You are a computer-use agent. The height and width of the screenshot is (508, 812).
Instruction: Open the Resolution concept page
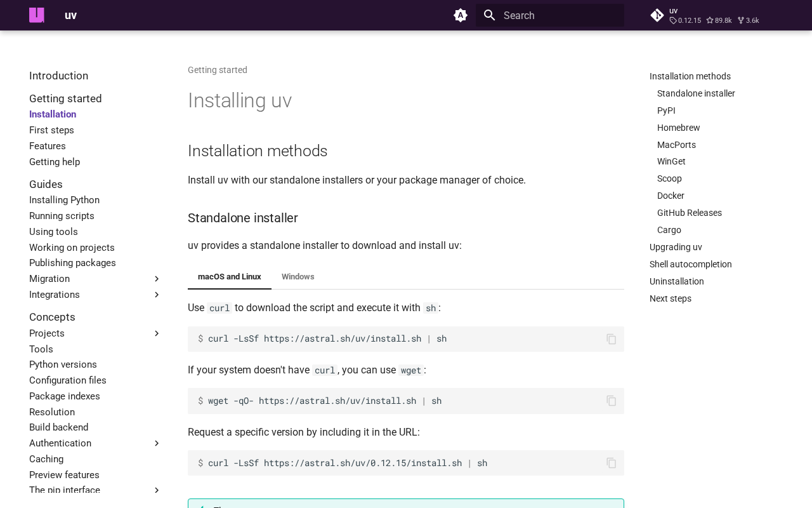pos(52,412)
